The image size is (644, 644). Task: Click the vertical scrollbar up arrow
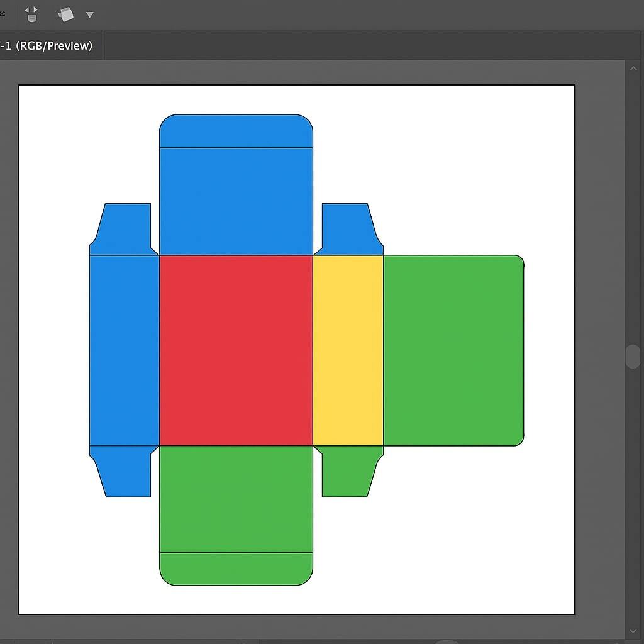(633, 69)
